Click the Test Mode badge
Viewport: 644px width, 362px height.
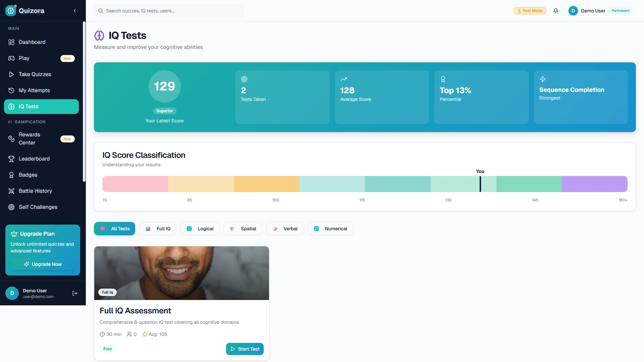530,11
